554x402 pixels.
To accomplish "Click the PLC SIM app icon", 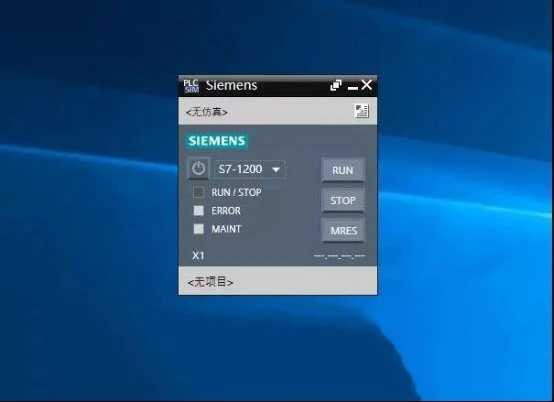I will click(x=191, y=86).
